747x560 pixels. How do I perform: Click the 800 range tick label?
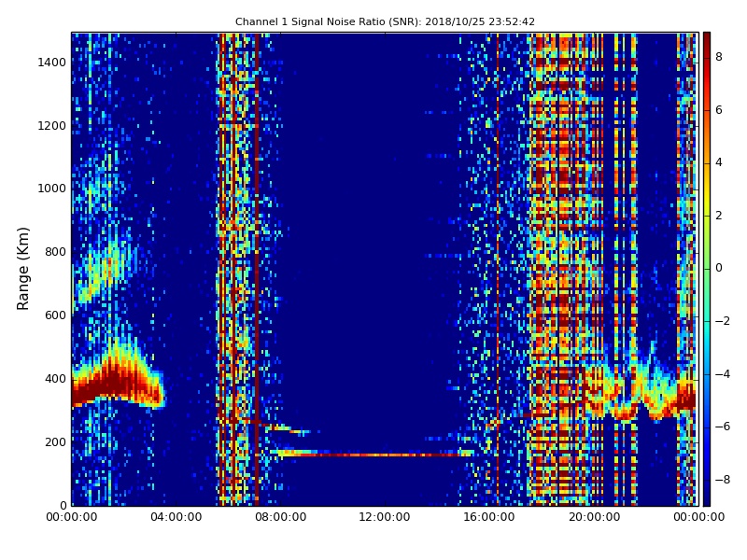pyautogui.click(x=55, y=251)
